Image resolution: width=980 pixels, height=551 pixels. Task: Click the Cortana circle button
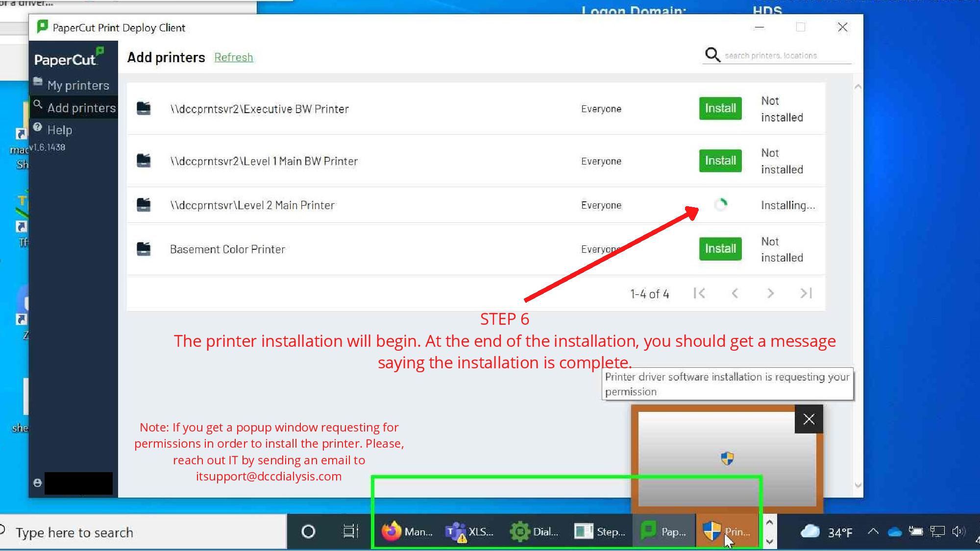tap(308, 531)
